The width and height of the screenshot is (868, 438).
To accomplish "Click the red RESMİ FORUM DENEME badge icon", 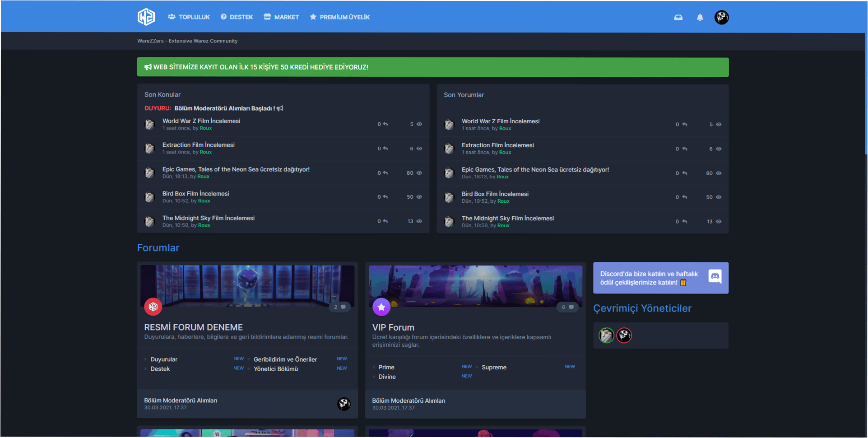I will pyautogui.click(x=153, y=307).
